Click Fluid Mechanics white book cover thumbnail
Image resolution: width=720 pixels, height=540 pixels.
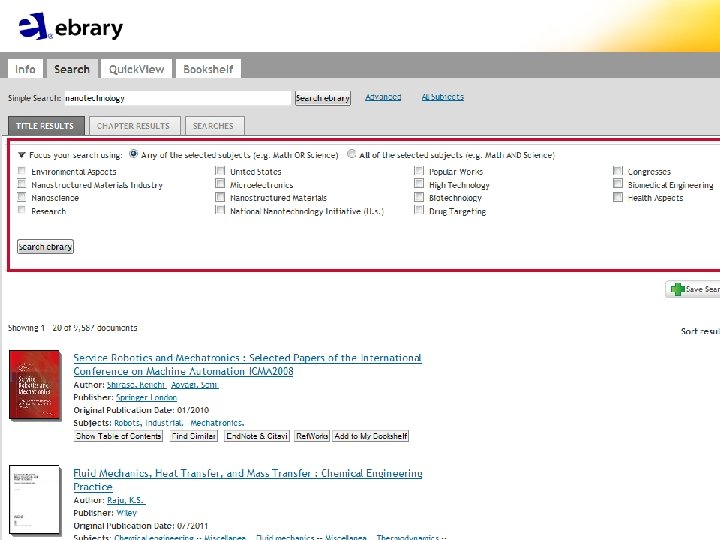(x=35, y=500)
